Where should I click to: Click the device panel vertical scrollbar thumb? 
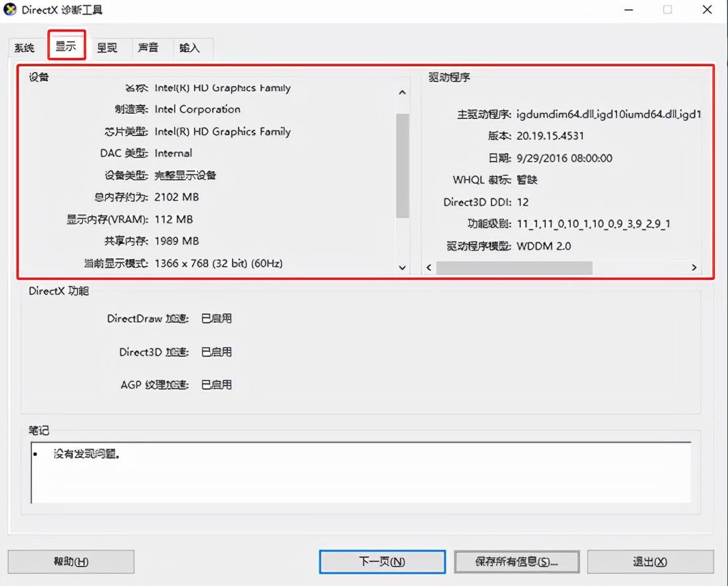click(403, 166)
